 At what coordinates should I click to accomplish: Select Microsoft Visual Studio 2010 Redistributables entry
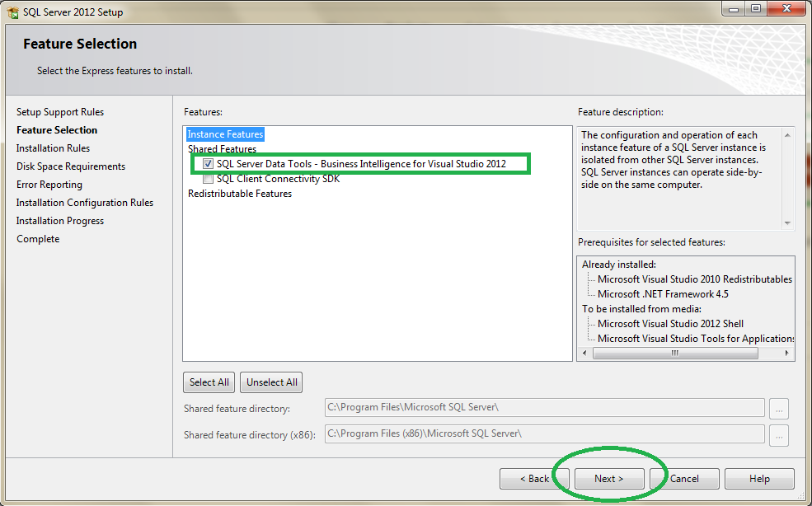(695, 279)
